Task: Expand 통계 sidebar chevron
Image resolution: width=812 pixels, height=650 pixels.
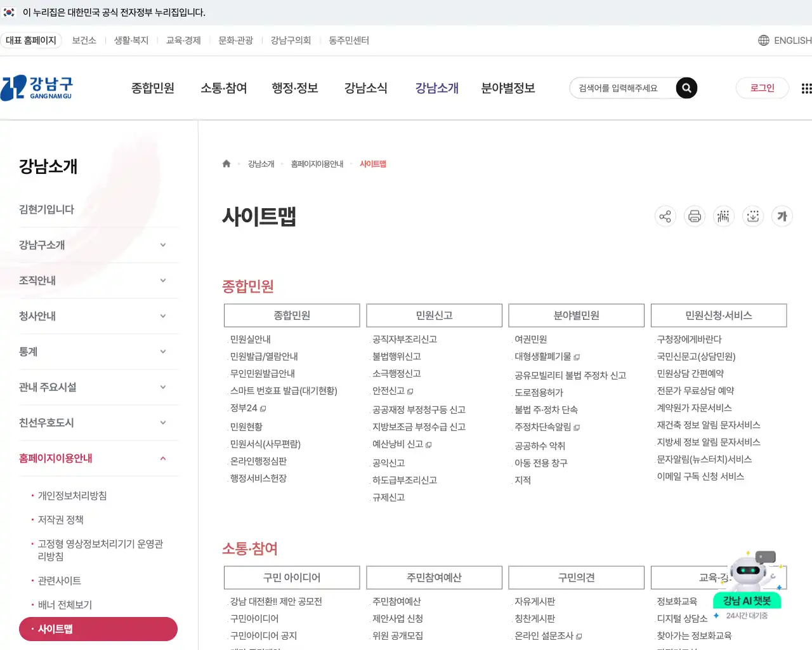Action: 163,352
